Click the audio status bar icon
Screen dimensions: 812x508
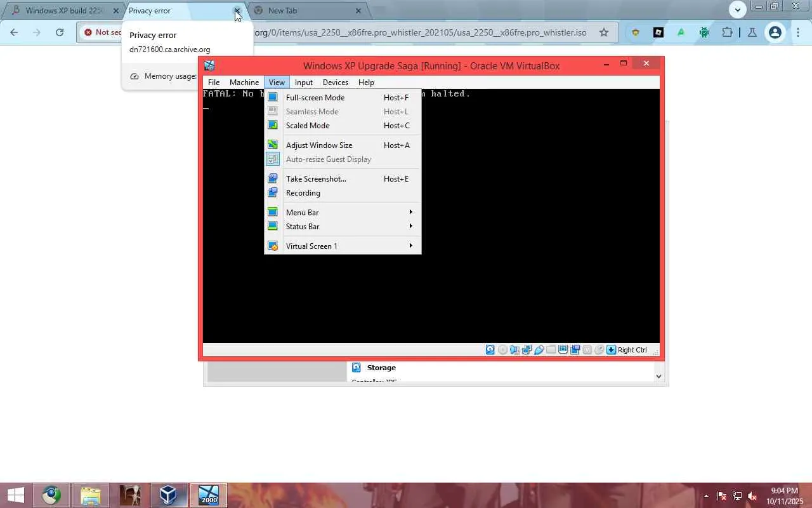coord(514,350)
